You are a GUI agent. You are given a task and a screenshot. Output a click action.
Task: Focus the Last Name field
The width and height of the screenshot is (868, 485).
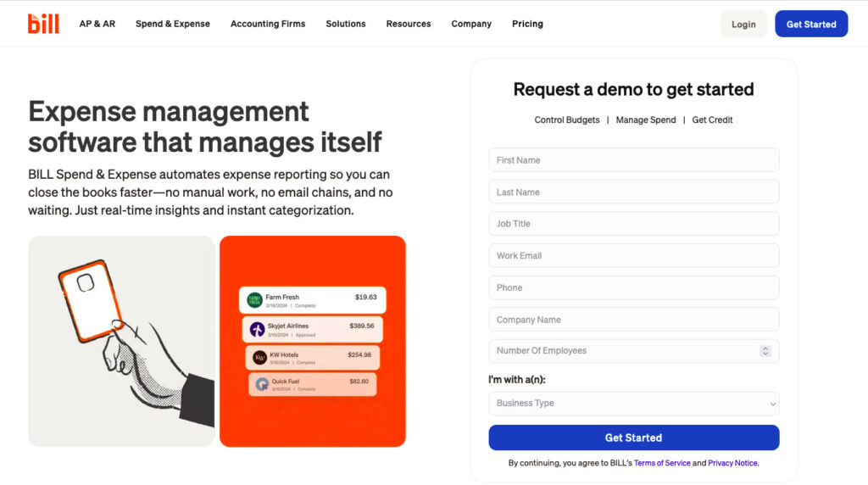click(634, 192)
